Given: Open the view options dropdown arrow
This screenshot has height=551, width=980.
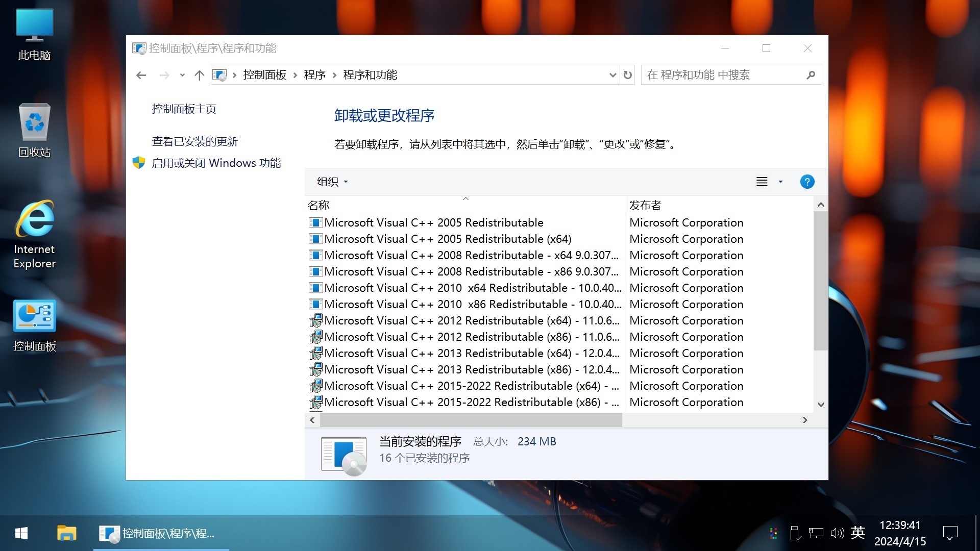Looking at the screenshot, I should (779, 182).
